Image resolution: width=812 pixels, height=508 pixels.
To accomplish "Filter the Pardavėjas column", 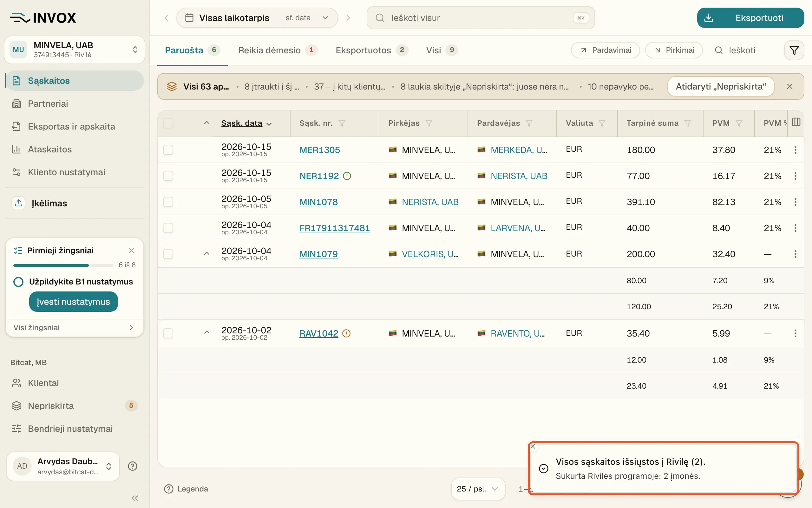I will (x=529, y=123).
